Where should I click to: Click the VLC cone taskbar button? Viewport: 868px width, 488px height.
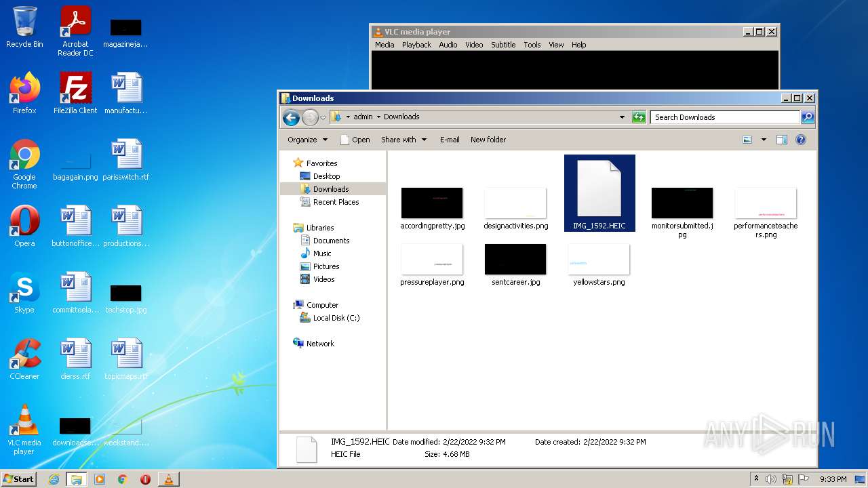[x=168, y=479]
